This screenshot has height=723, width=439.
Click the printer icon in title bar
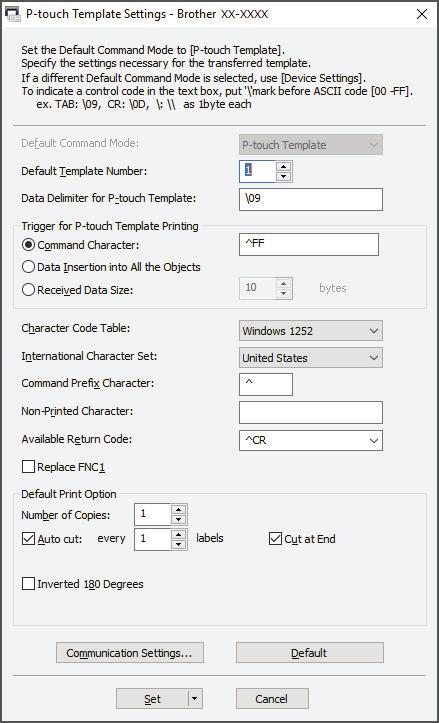[12, 14]
